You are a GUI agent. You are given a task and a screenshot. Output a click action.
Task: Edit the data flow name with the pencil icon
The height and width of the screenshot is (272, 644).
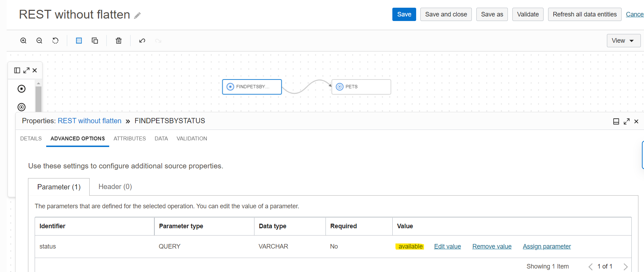138,15
